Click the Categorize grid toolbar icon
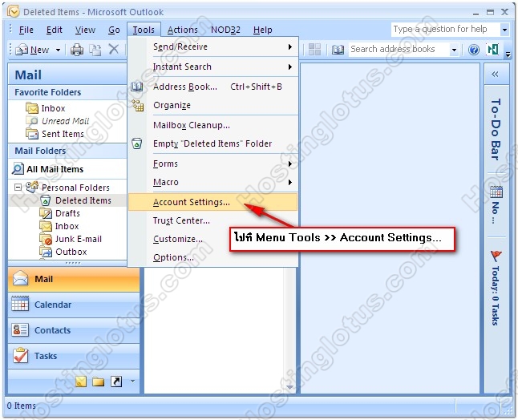Viewport: 518px width, 420px height. (x=314, y=50)
